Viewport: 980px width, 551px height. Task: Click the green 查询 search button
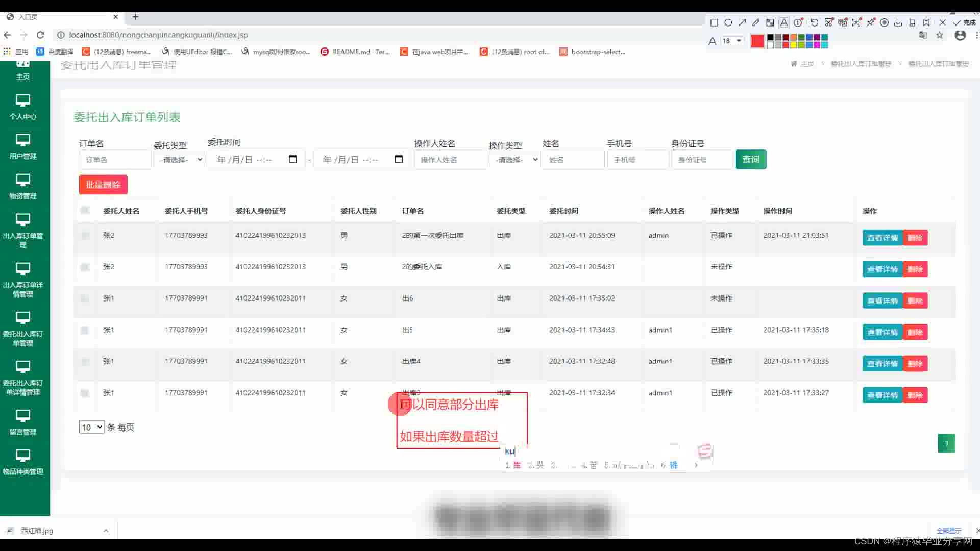[750, 160]
